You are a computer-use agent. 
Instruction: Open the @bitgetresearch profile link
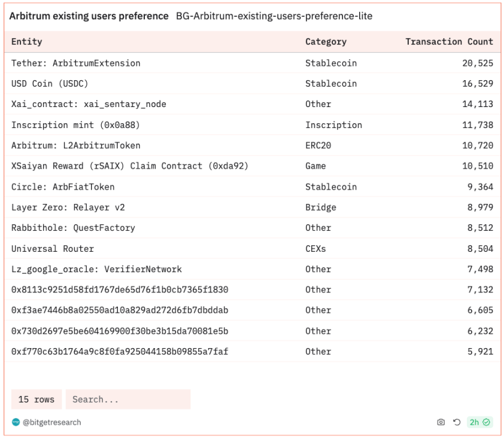pyautogui.click(x=52, y=422)
